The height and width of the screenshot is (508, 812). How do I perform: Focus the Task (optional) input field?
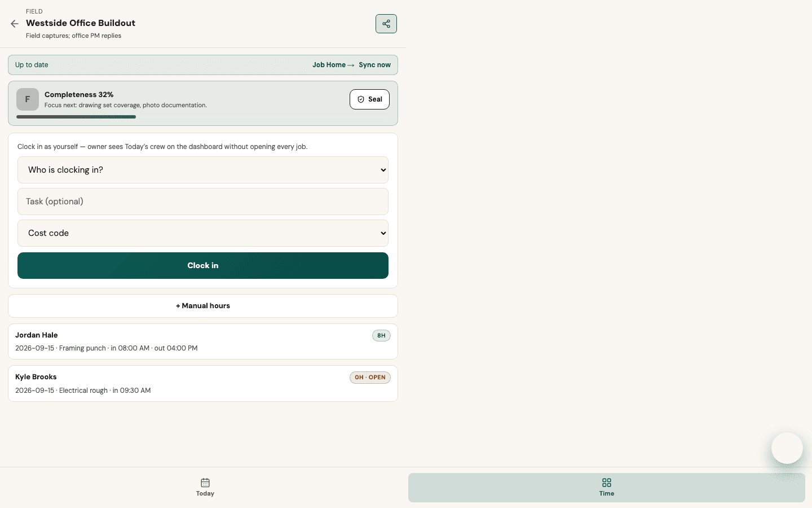tap(203, 202)
